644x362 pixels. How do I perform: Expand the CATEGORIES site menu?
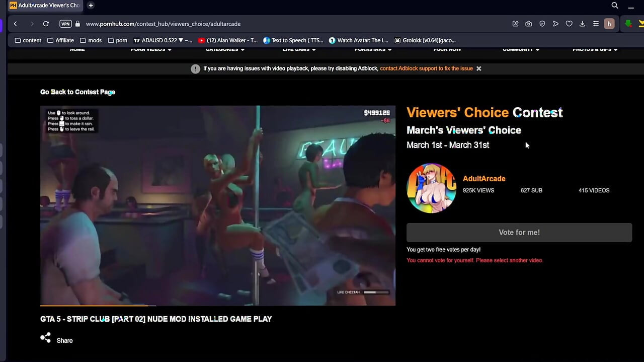[x=225, y=49]
